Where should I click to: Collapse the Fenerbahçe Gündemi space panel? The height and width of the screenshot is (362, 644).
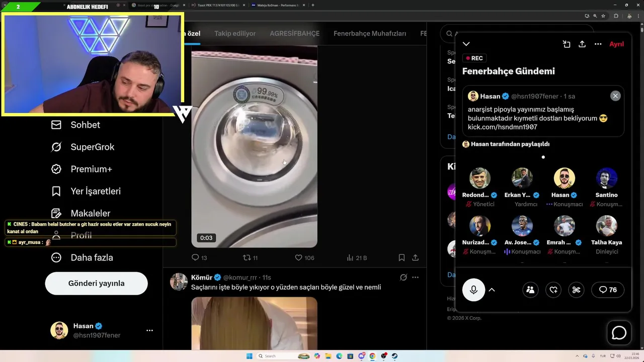pos(466,44)
